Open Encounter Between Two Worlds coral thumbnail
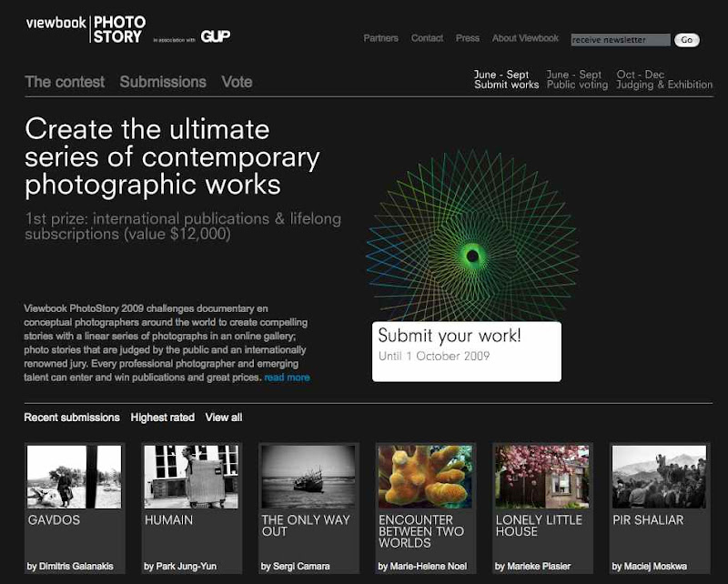Image resolution: width=728 pixels, height=584 pixels. pos(425,477)
